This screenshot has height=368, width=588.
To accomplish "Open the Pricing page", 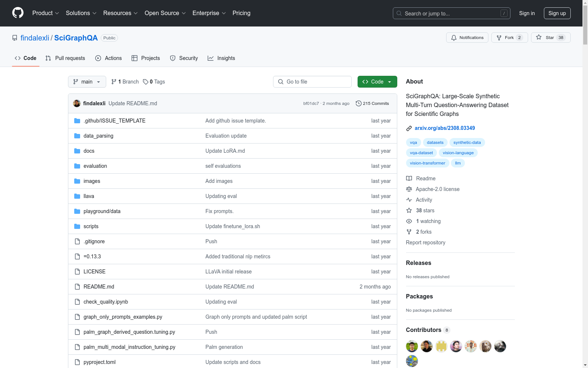I will pyautogui.click(x=241, y=13).
